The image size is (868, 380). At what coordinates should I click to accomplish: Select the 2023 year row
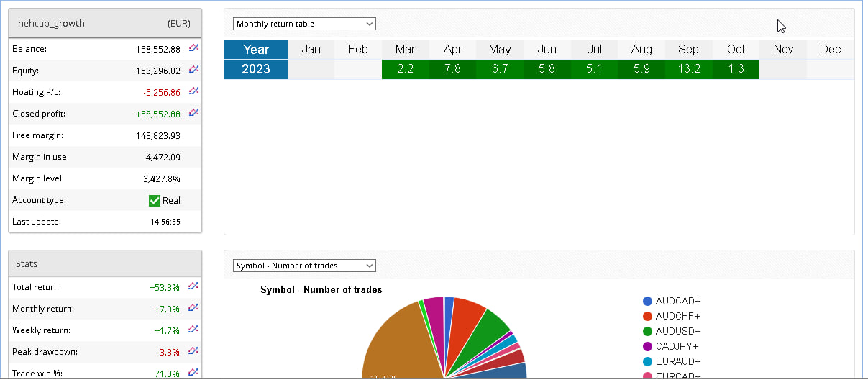tap(256, 69)
